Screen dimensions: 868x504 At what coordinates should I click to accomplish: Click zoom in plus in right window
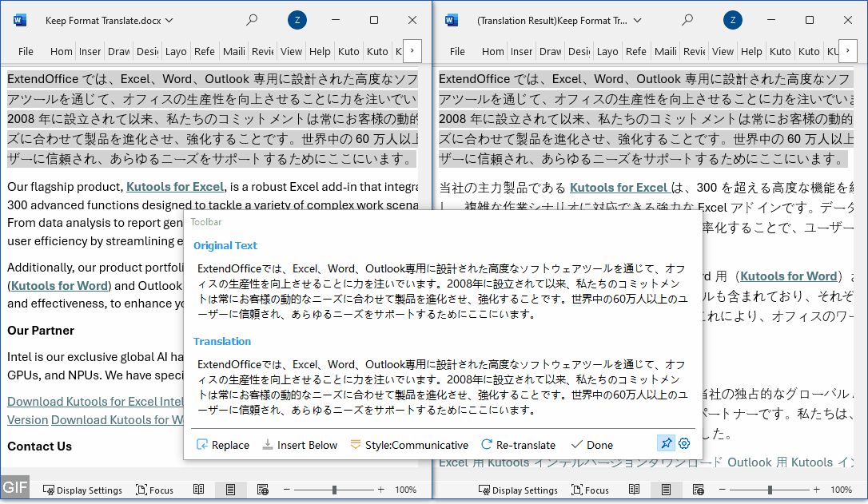point(817,490)
